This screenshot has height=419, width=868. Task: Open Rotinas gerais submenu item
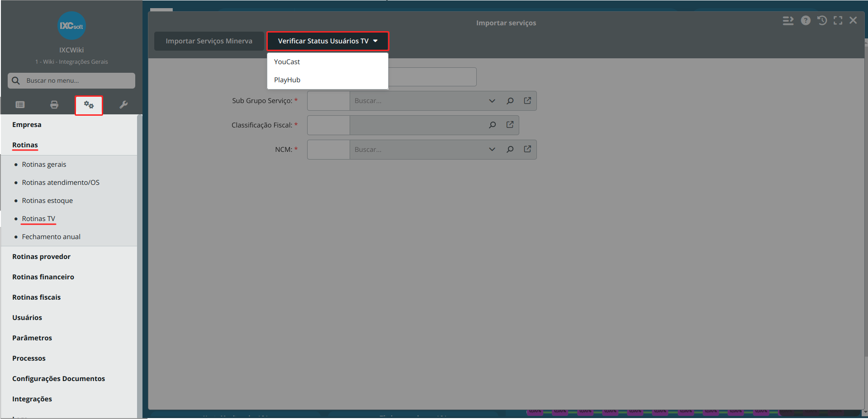[x=44, y=165]
